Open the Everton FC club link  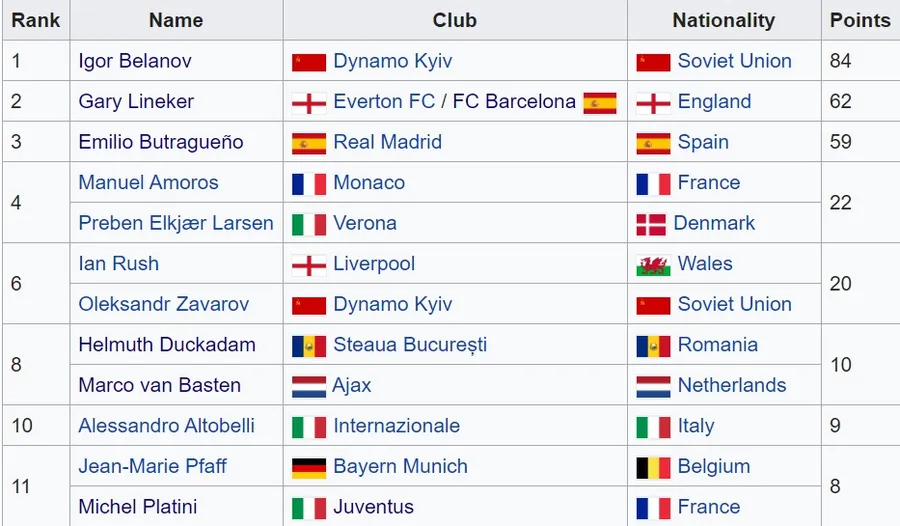[384, 102]
